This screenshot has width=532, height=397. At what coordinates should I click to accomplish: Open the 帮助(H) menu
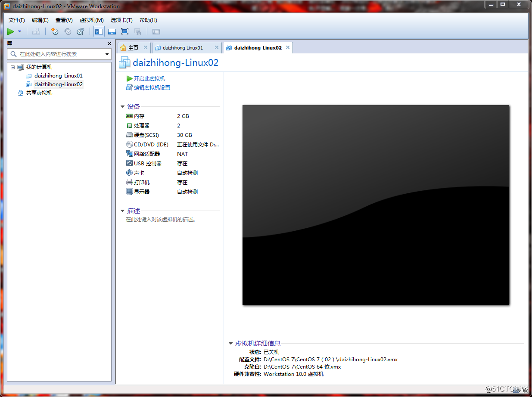coord(148,20)
